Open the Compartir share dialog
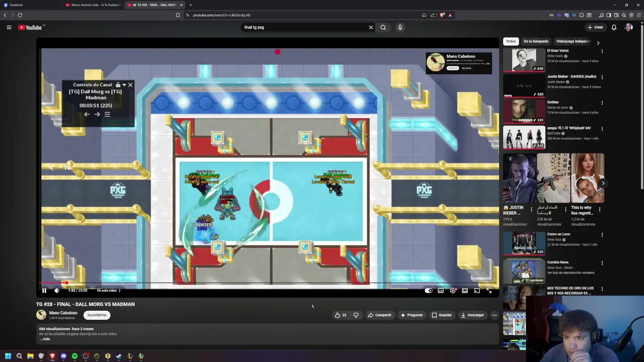 (379, 315)
